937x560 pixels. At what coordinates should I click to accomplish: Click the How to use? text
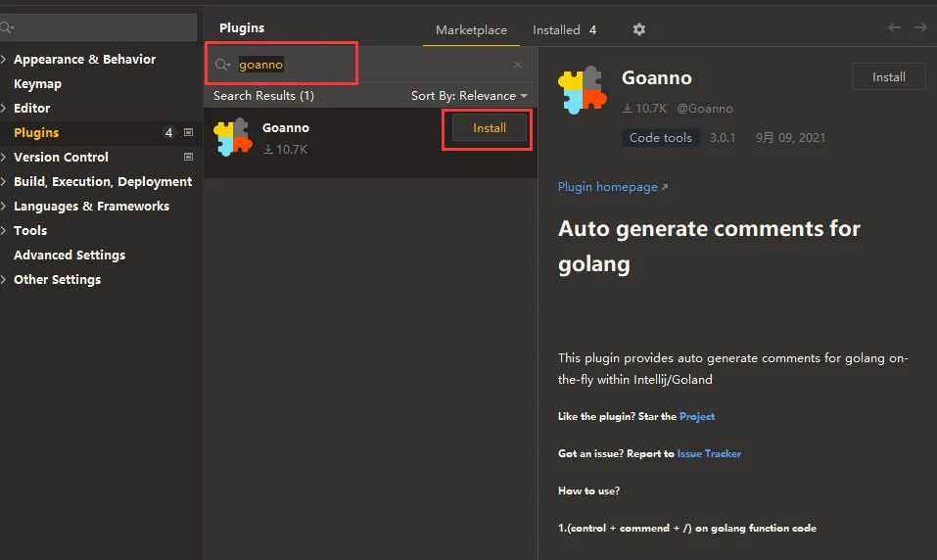588,490
